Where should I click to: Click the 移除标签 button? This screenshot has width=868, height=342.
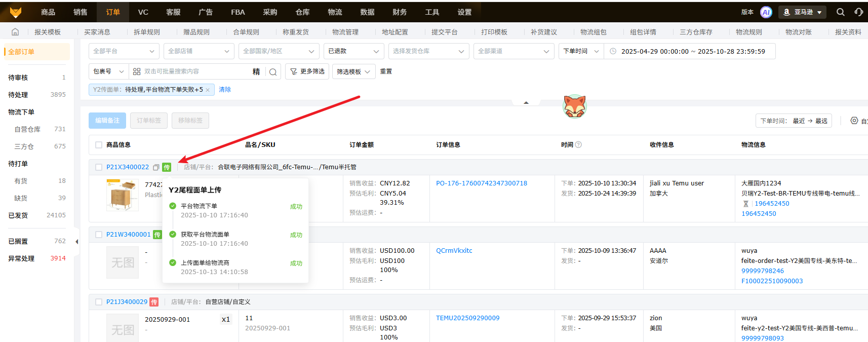pyautogui.click(x=190, y=121)
